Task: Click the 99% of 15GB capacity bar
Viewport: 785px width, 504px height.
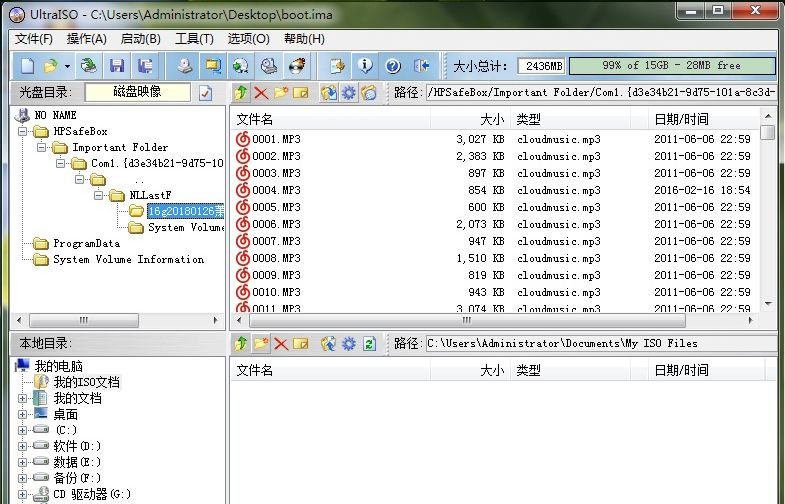Action: point(672,66)
